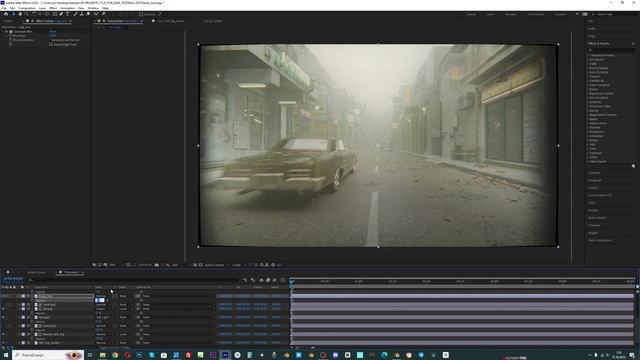This screenshot has height=360, width=640.
Task: Select the Type tool
Action: [x=68, y=14]
